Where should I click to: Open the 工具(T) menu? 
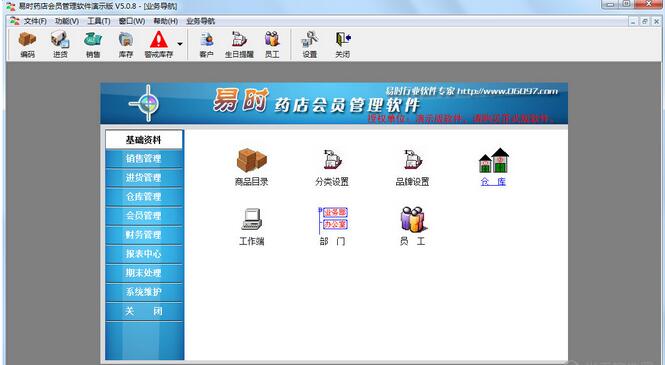coord(99,21)
